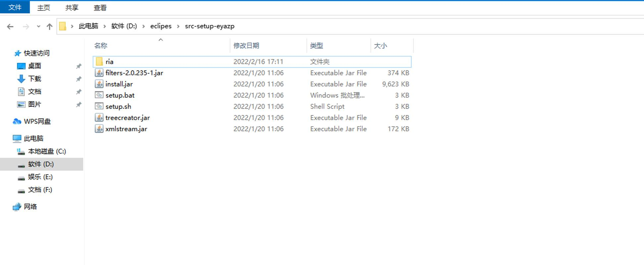Go back with the back arrow
644x265 pixels.
[x=10, y=26]
